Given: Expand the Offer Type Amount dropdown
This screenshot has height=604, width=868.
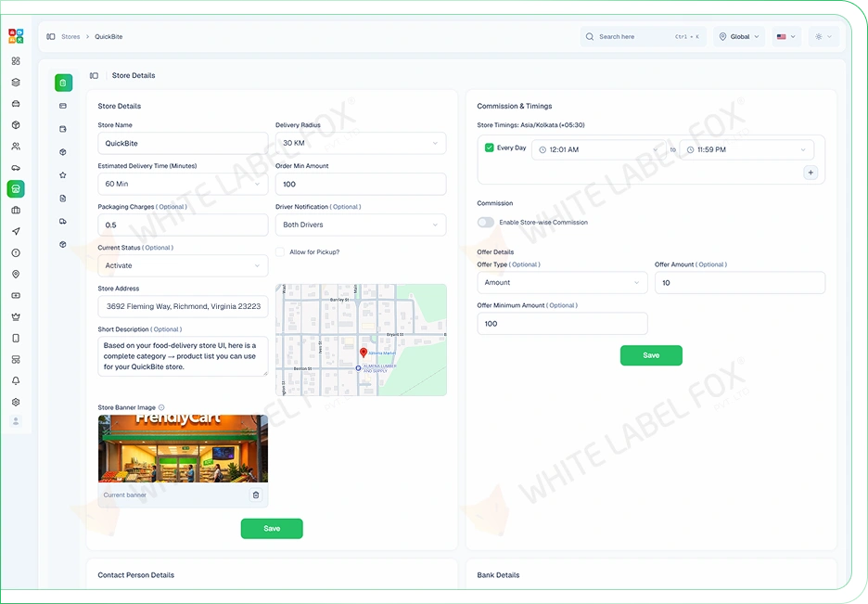Looking at the screenshot, I should coord(562,282).
